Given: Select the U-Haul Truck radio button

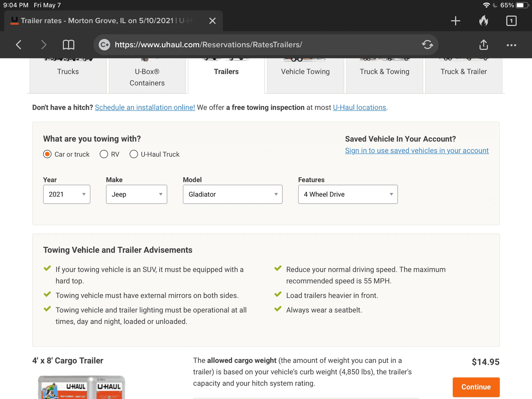Looking at the screenshot, I should click(x=134, y=154).
